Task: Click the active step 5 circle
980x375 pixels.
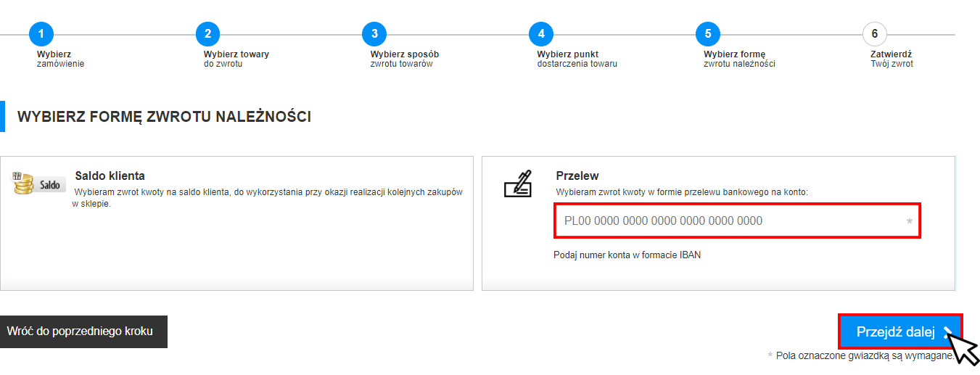Action: (x=707, y=34)
